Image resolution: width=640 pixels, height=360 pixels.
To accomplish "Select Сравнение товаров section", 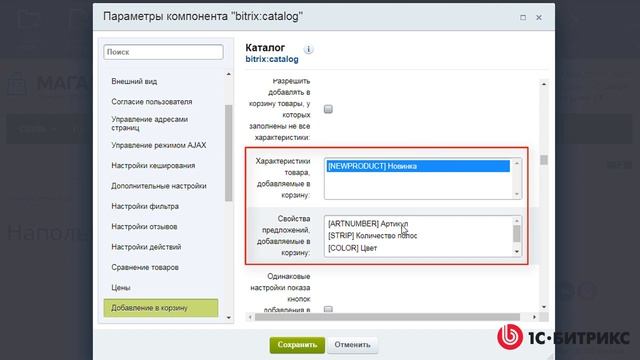I will pos(145,267).
